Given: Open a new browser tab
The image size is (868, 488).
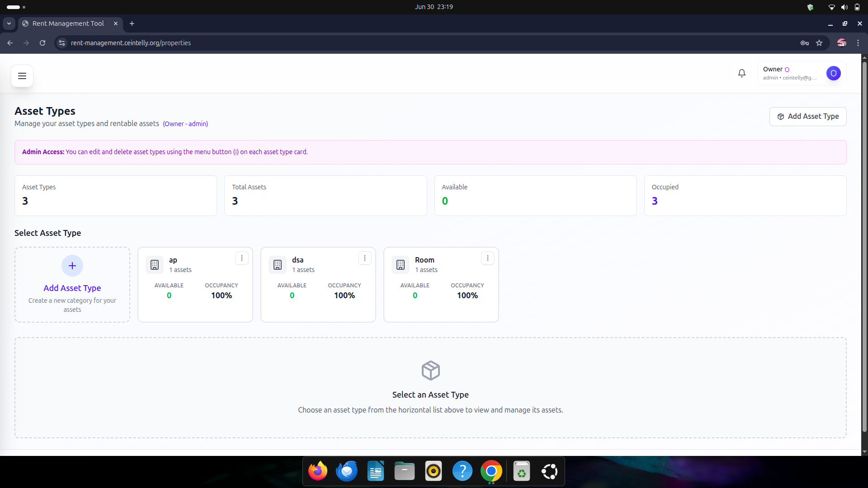Looking at the screenshot, I should pyautogui.click(x=132, y=23).
